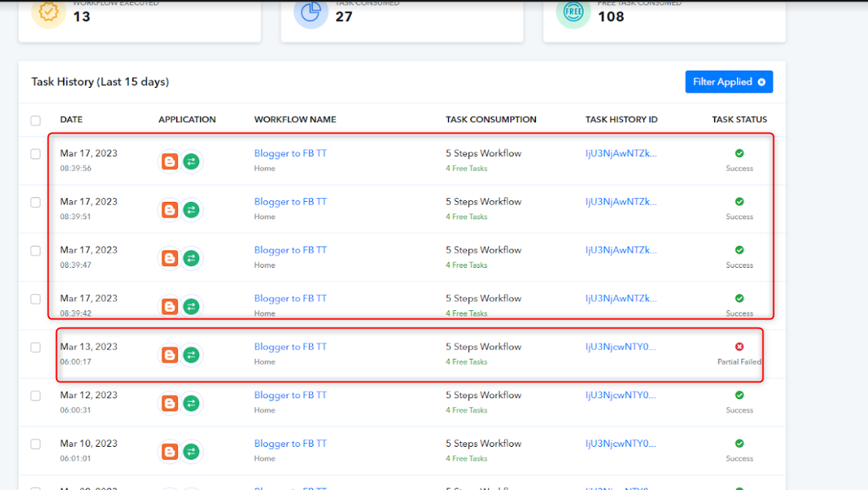The width and height of the screenshot is (868, 490).
Task: Select checkbox for Mar 10 row
Action: (36, 444)
